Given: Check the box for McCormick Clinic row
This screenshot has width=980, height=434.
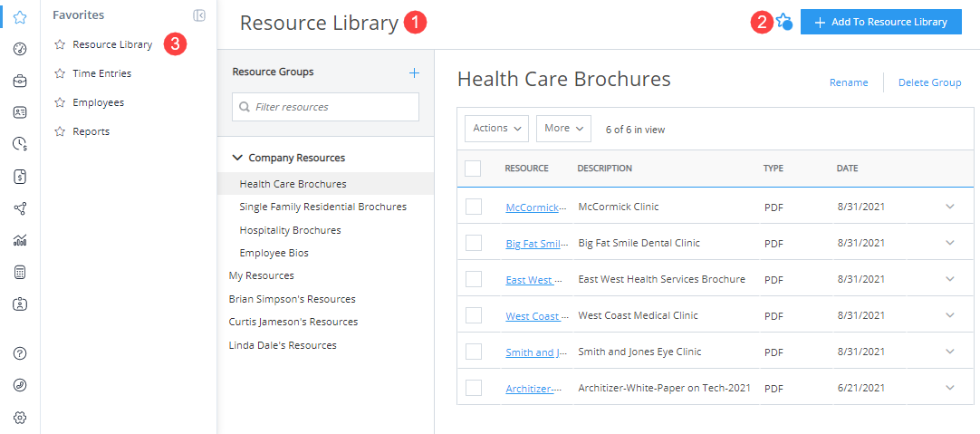Looking at the screenshot, I should pos(473,207).
